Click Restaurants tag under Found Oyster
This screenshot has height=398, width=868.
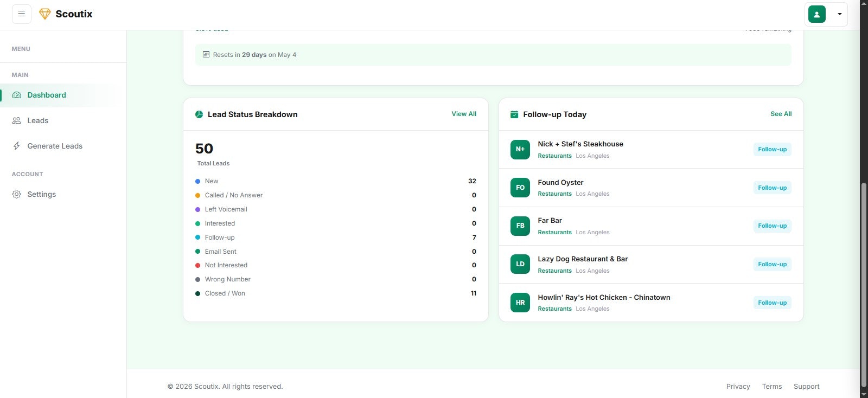(554, 194)
